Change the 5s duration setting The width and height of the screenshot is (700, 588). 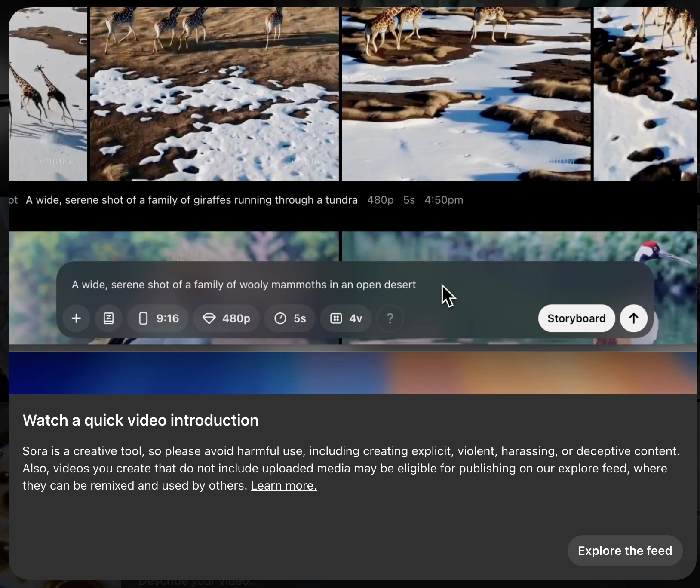pyautogui.click(x=290, y=318)
